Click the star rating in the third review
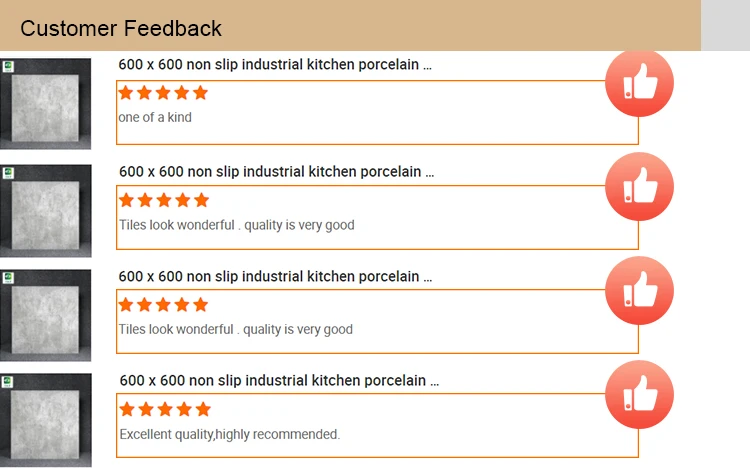This screenshot has width=750, height=470. click(163, 305)
